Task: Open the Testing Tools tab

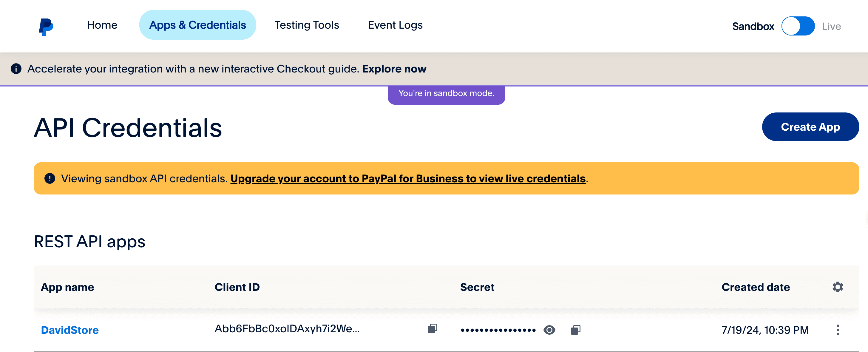Action: 307,25
